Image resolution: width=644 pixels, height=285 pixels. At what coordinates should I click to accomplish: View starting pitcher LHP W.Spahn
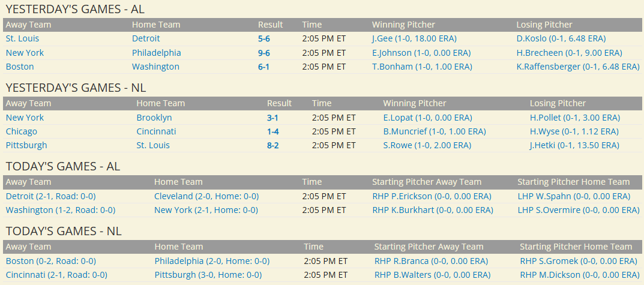point(574,196)
